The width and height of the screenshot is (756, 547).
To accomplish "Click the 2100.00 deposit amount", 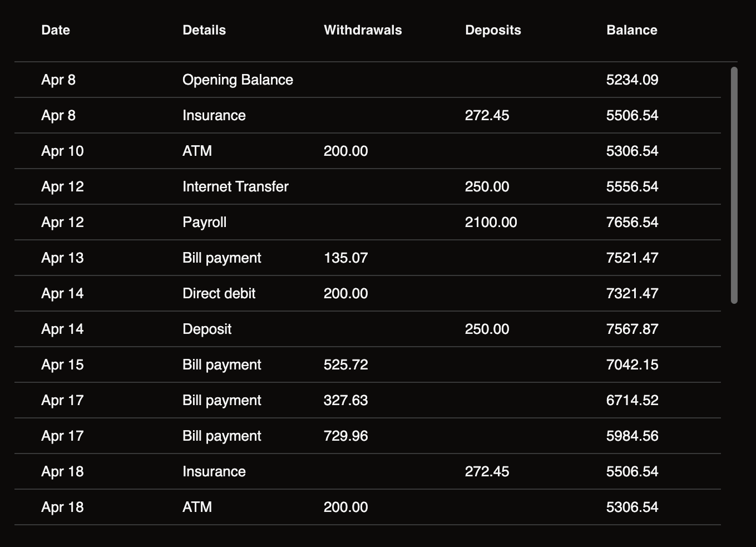I will [491, 223].
